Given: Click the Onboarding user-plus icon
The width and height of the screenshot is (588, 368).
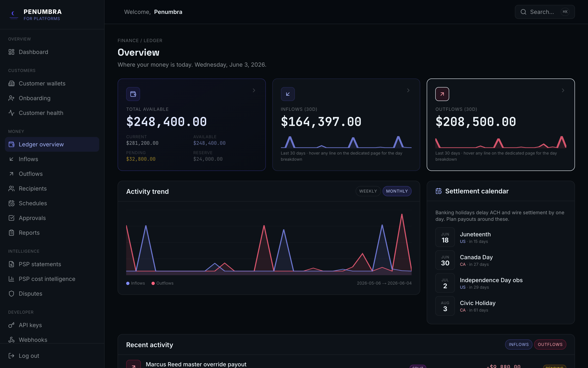Looking at the screenshot, I should click(x=11, y=98).
